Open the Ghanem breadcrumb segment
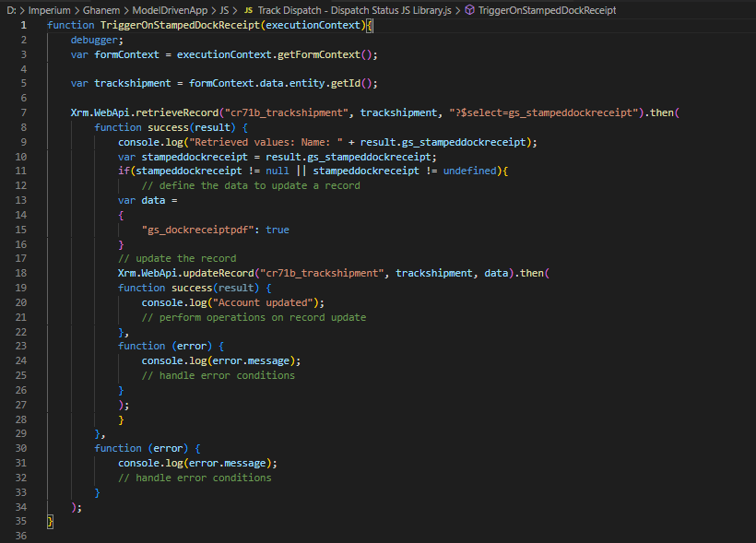 click(x=107, y=9)
